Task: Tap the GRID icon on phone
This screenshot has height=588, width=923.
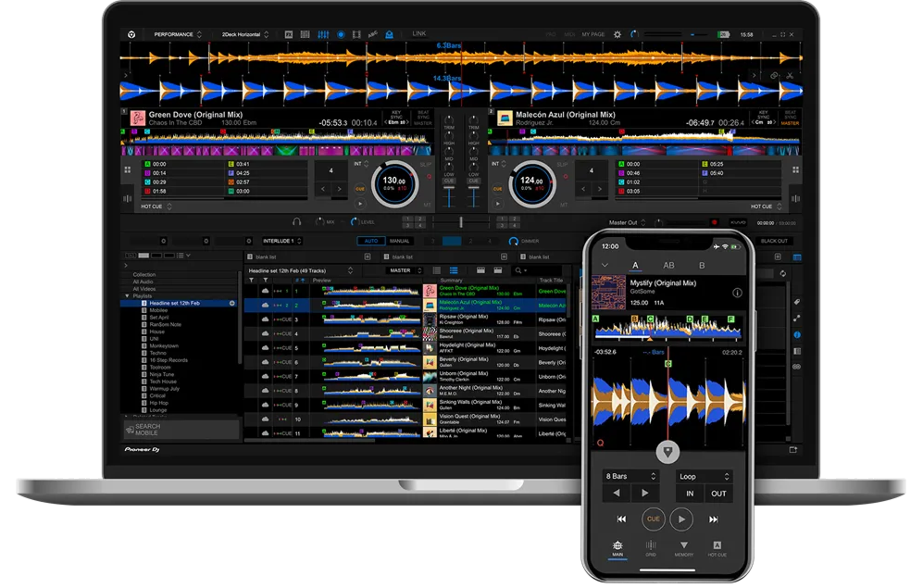Action: tap(651, 548)
